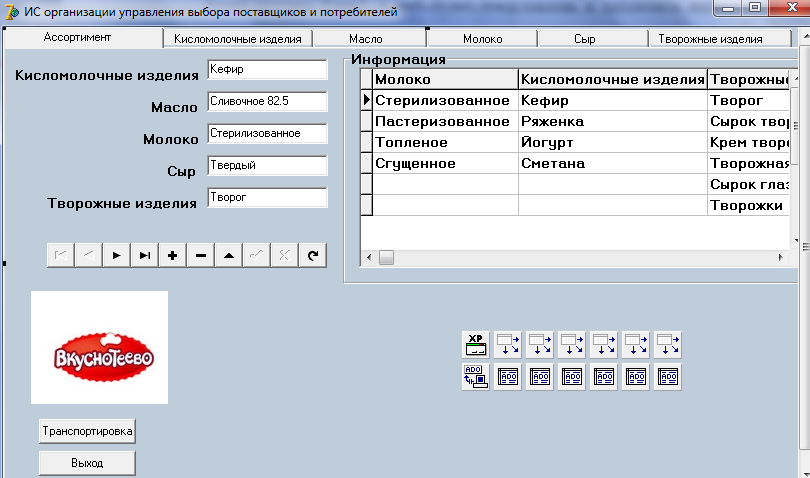Select the Творожки cell
810x478 pixels.
click(749, 206)
